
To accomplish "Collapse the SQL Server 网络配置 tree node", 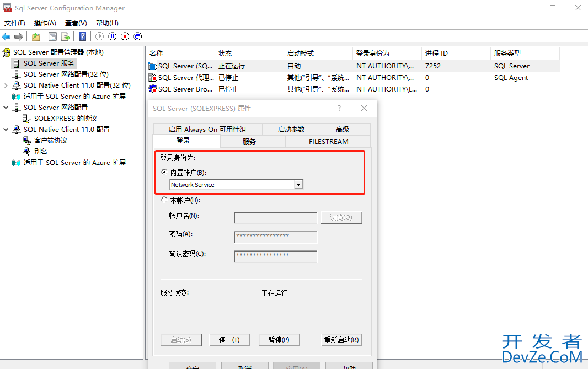I will click(x=6, y=108).
